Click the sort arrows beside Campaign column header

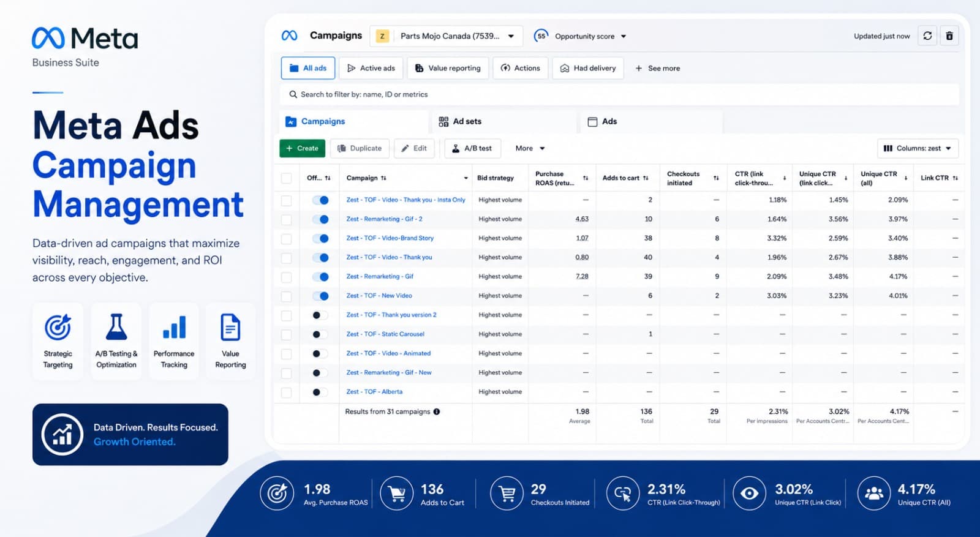point(383,178)
